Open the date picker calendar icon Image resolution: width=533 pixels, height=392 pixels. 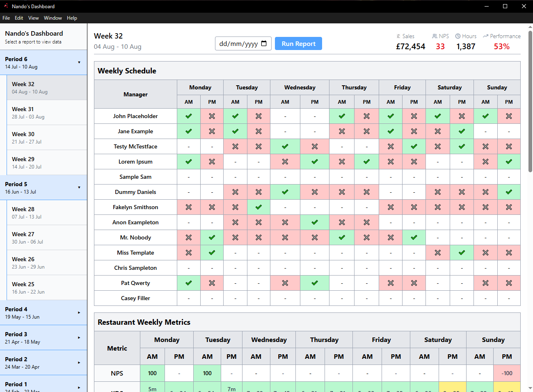[264, 43]
